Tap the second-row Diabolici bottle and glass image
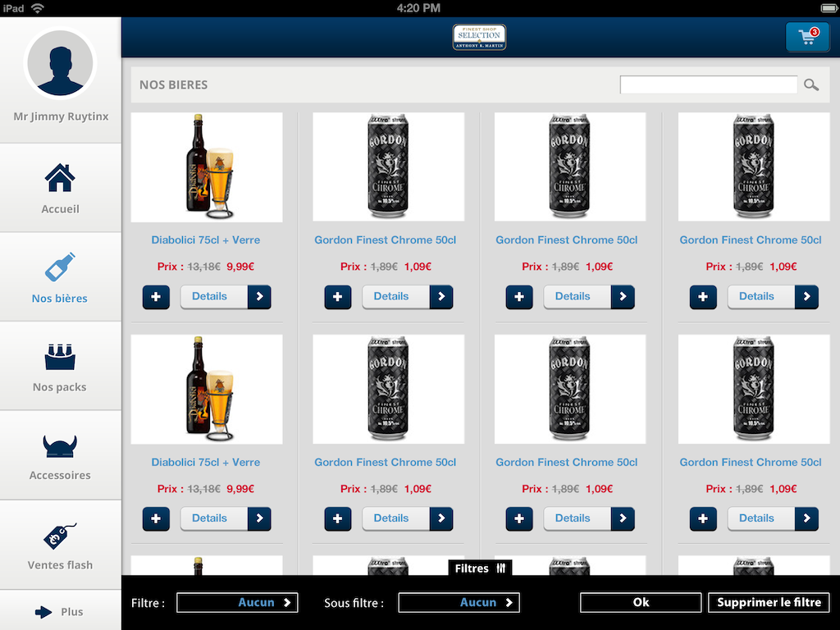840x630 pixels. [x=207, y=390]
